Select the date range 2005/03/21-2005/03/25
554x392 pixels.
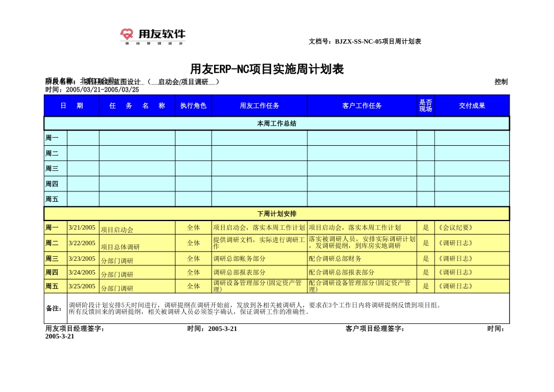point(103,90)
